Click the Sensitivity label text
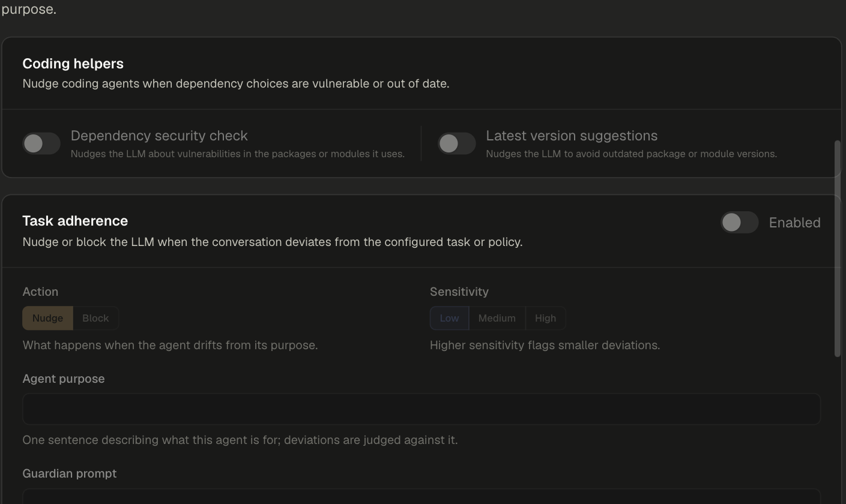This screenshot has width=846, height=504. click(459, 292)
